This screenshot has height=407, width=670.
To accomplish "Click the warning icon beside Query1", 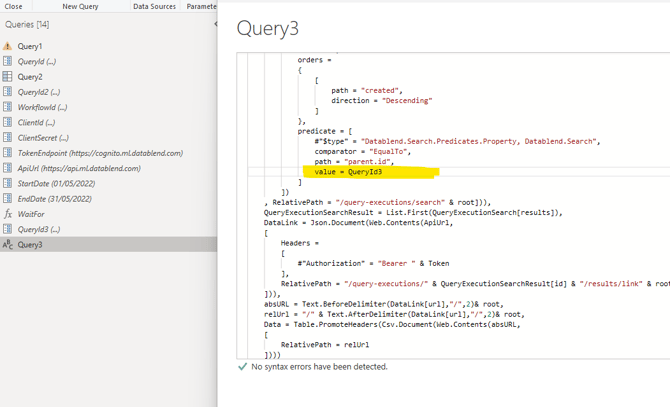I will click(7, 46).
